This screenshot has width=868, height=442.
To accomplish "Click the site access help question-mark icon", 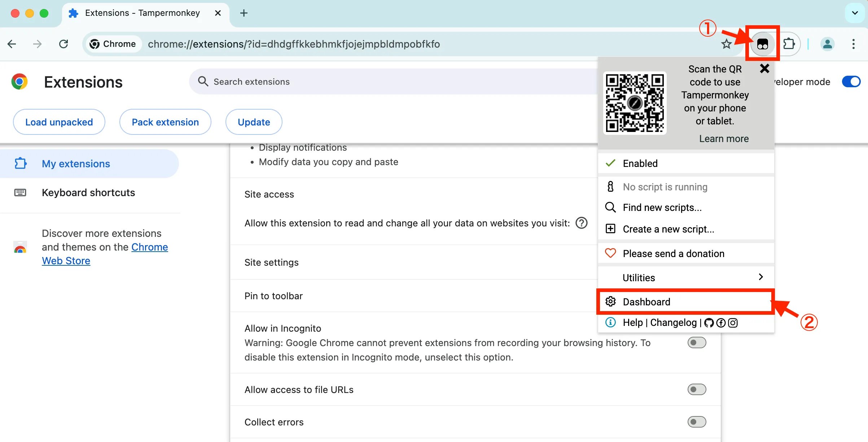I will [582, 223].
